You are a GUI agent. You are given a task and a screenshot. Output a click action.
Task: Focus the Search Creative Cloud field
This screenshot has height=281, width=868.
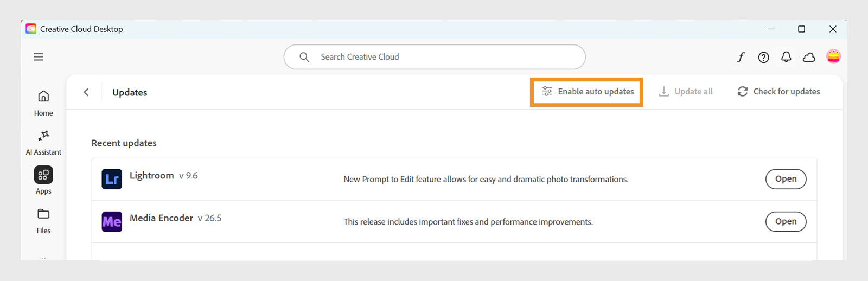tap(435, 57)
